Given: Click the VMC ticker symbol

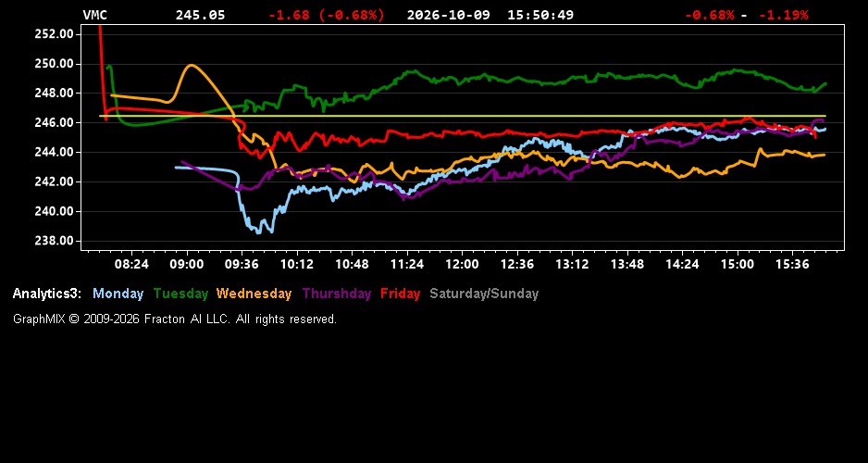Looking at the screenshot, I should point(94,15).
